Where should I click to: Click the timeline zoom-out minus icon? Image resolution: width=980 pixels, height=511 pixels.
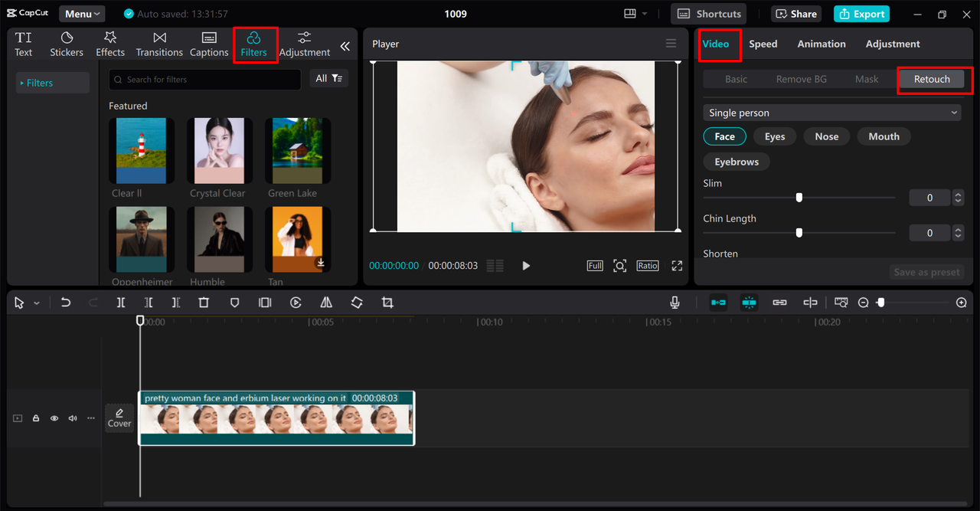coord(863,303)
